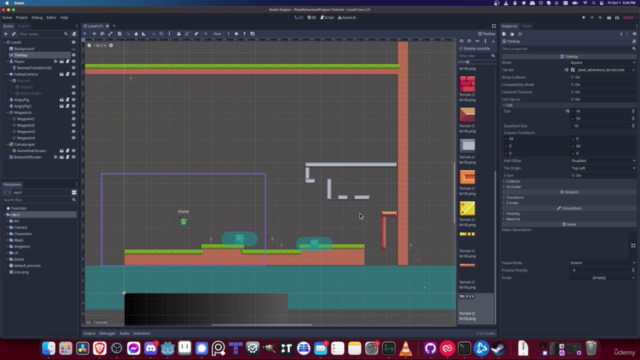The height and width of the screenshot is (360, 640).
Task: Open Debugger bottom panel
Action: point(107,333)
